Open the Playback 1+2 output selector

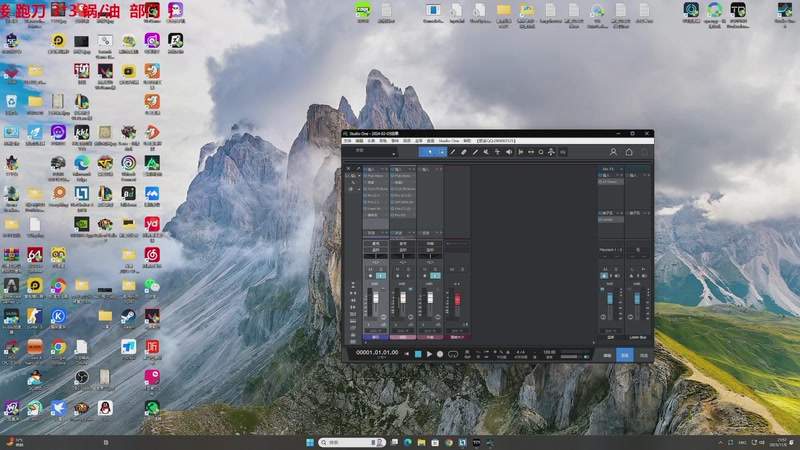pyautogui.click(x=610, y=249)
